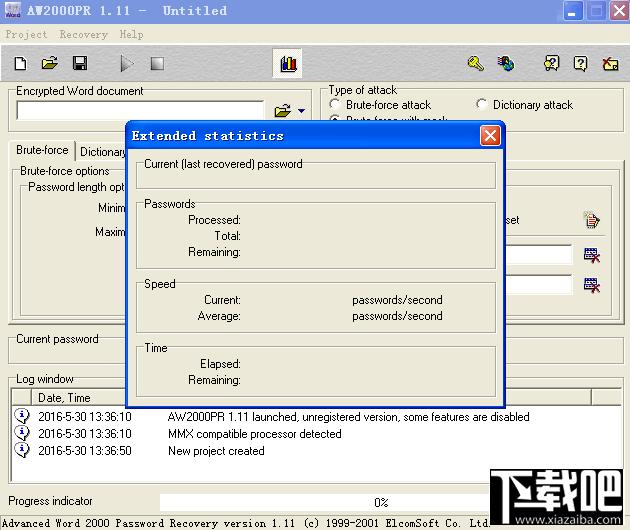The height and width of the screenshot is (530, 630).
Task: Open the help contents balloon icon
Action: coord(551,63)
